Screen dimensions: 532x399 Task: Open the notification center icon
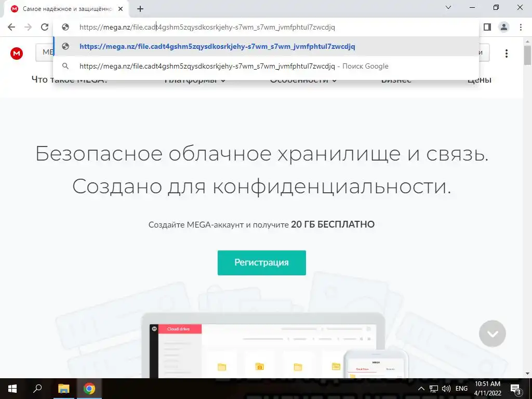(515, 389)
